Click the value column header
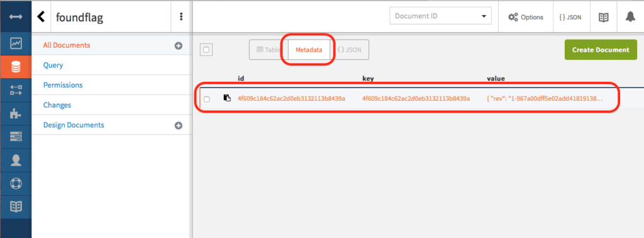Viewport: 644px width, 238px height. (x=496, y=78)
